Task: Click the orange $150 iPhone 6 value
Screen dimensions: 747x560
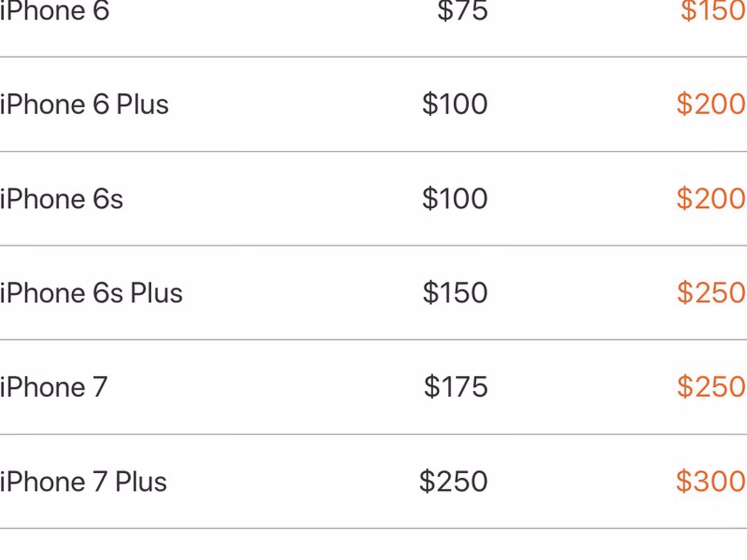Action: coord(712,10)
